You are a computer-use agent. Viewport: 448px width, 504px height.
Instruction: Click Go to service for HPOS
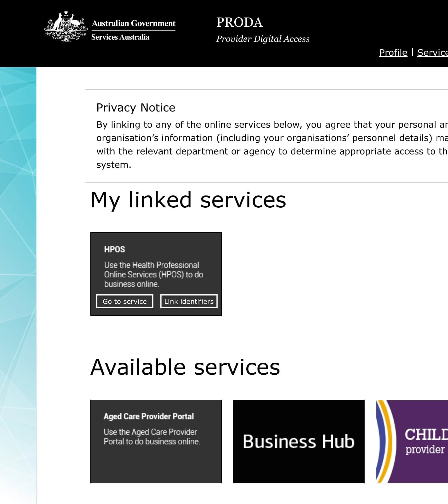124,301
